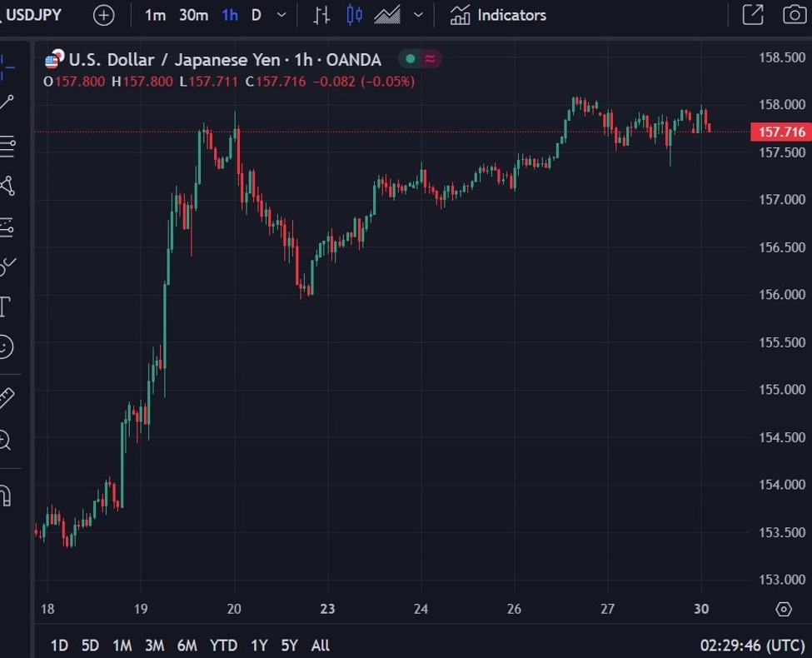Select the ruler measure tool
Screen dimensions: 812x658
[x=6, y=398]
